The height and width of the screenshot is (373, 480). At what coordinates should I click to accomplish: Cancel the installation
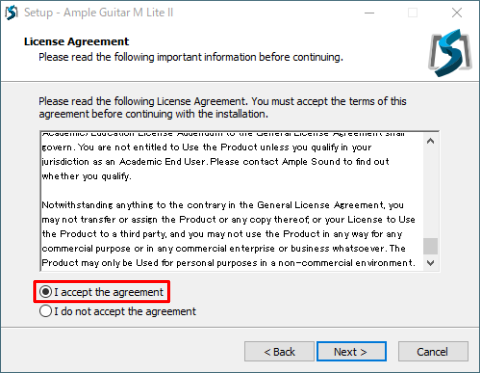tap(433, 351)
